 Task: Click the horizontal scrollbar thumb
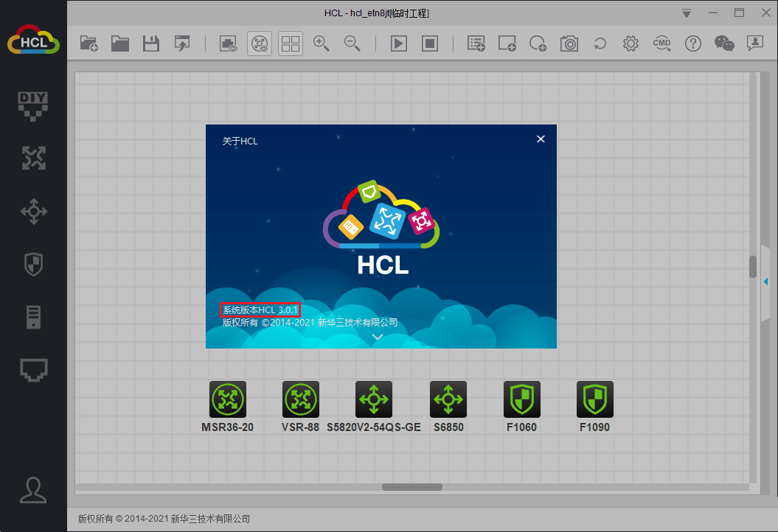(411, 487)
